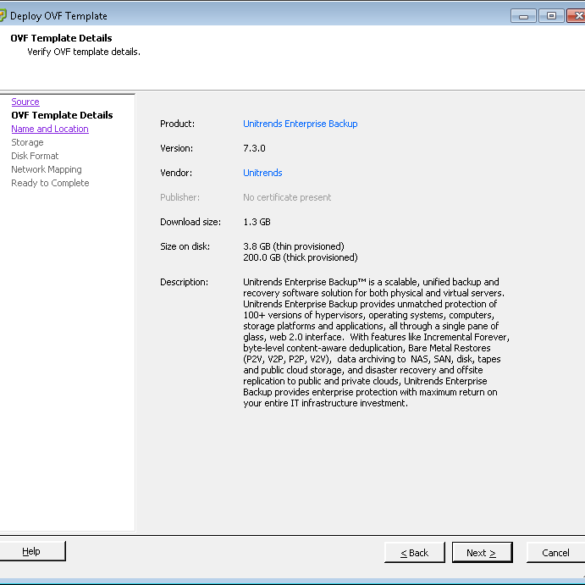Click the Size on disk: label

(185, 247)
